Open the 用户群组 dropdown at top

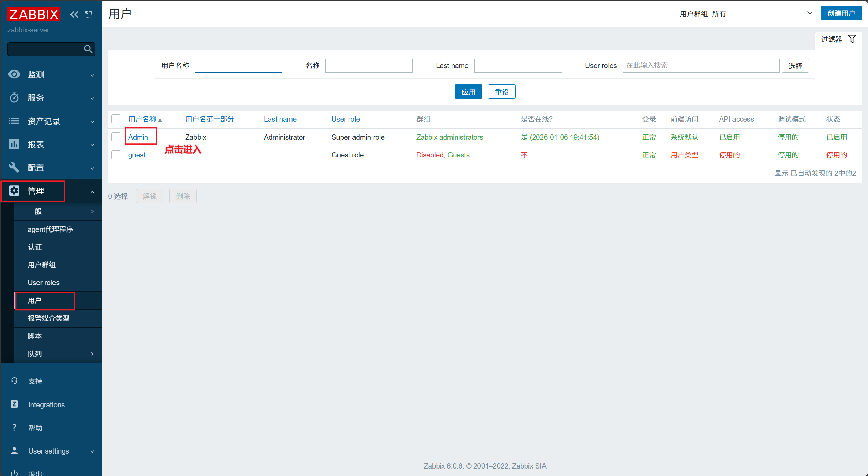pyautogui.click(x=762, y=13)
